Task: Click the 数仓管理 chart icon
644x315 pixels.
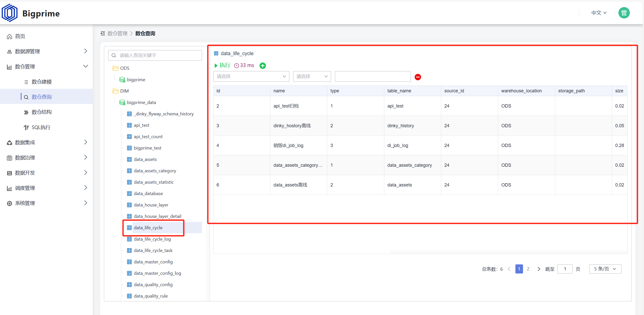Action: coord(9,67)
